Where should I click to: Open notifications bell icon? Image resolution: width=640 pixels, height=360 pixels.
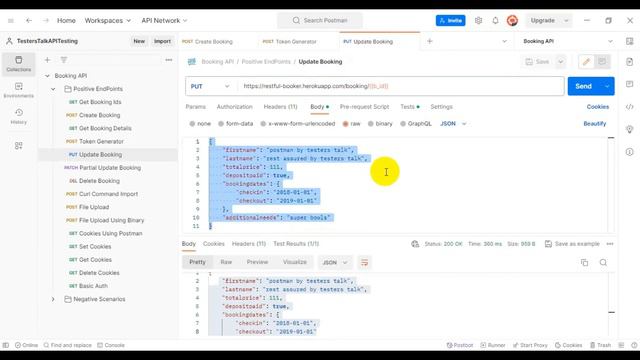tap(495, 20)
